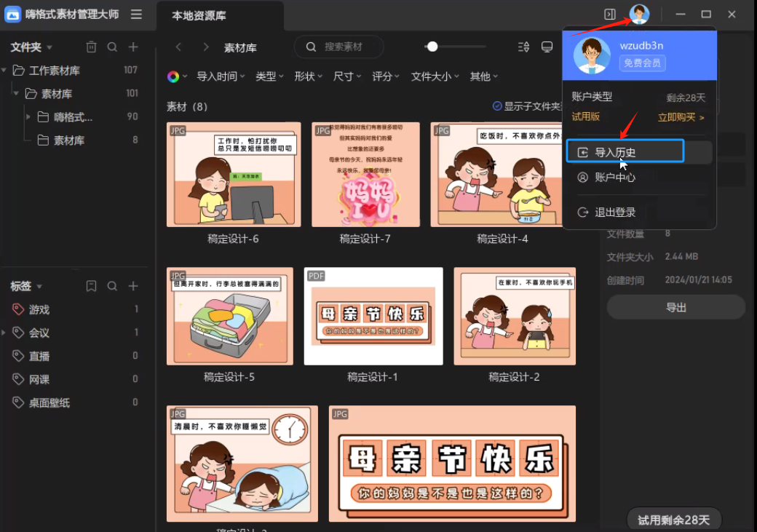This screenshot has width=757, height=532.
Task: Click the wzudb3n username
Action: click(641, 45)
